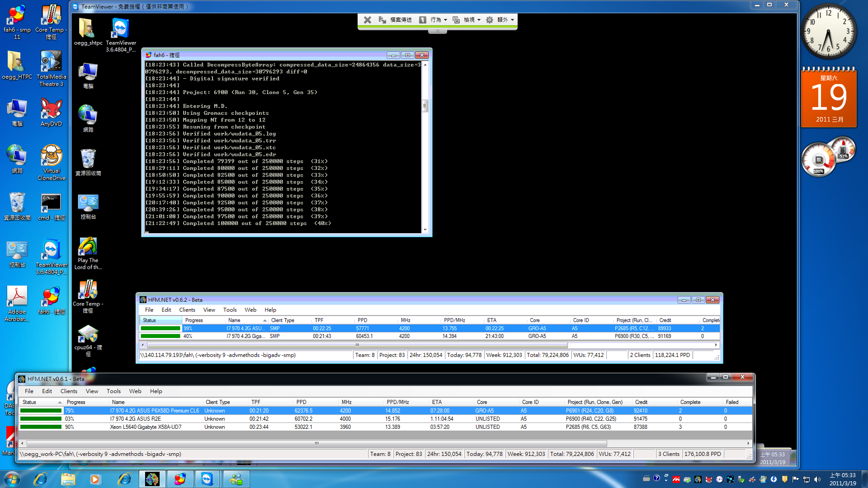Screen dimensions: 868x488
Task: Open File menu in HFM.NET v0.6.2
Action: point(149,310)
